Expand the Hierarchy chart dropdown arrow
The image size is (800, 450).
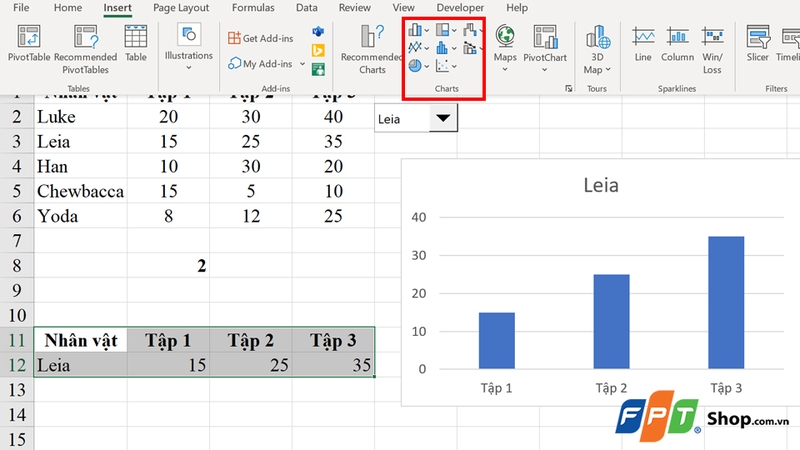(x=454, y=31)
